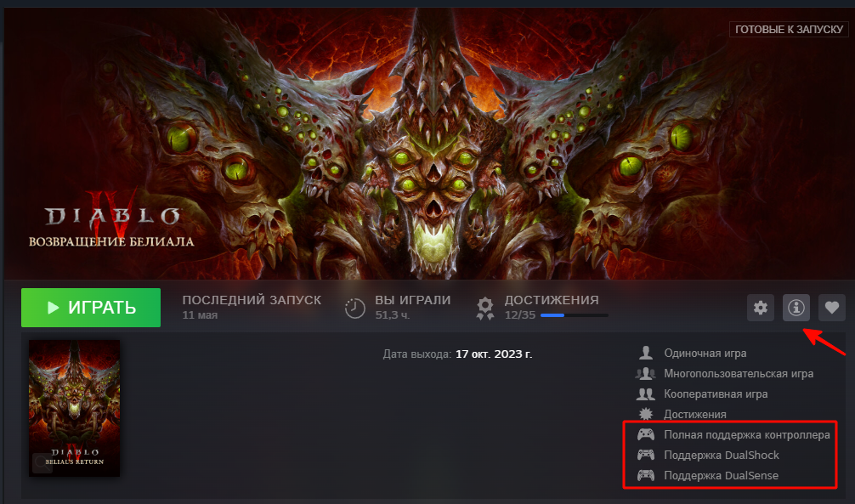Select the Полная поддержка контроллера text
Image resolution: width=855 pixels, height=504 pixels.
(747, 434)
